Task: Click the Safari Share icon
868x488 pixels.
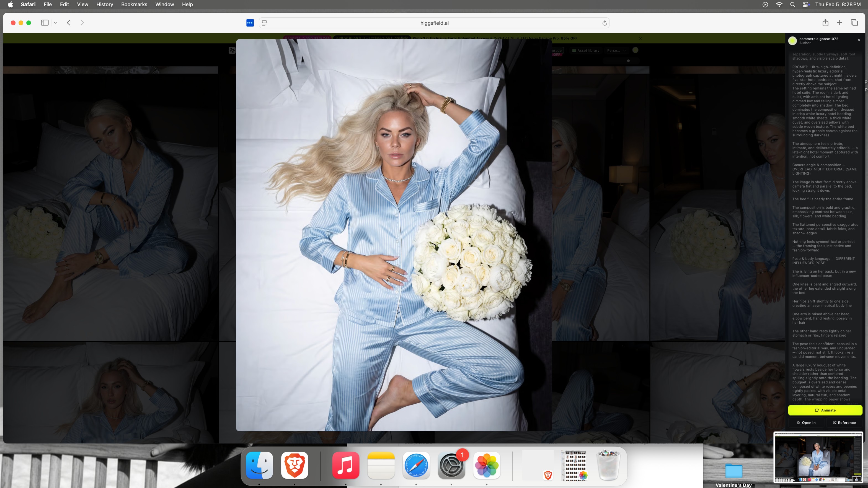Action: pos(825,23)
